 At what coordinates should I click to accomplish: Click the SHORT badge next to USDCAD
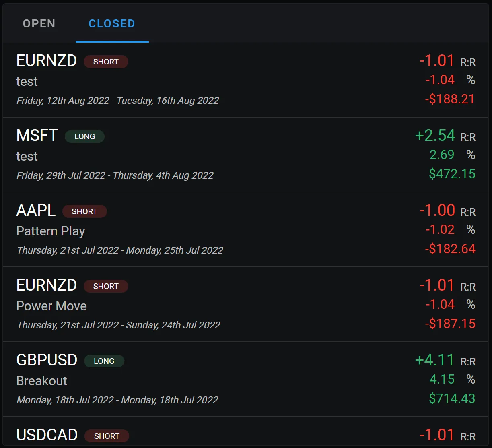(107, 436)
